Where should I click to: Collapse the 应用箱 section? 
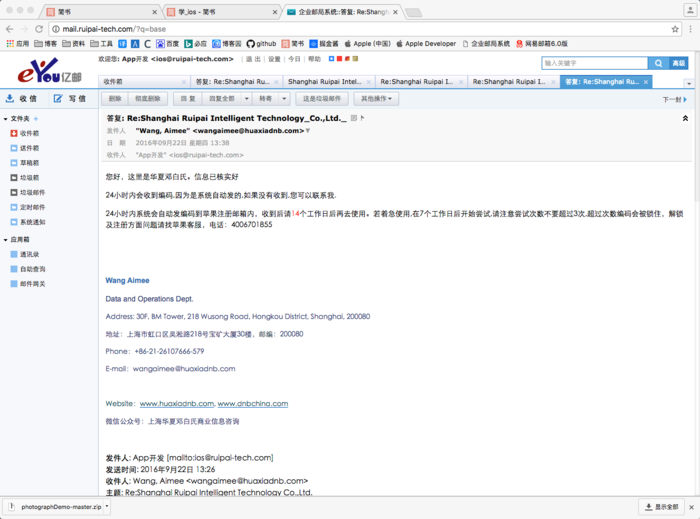5,240
